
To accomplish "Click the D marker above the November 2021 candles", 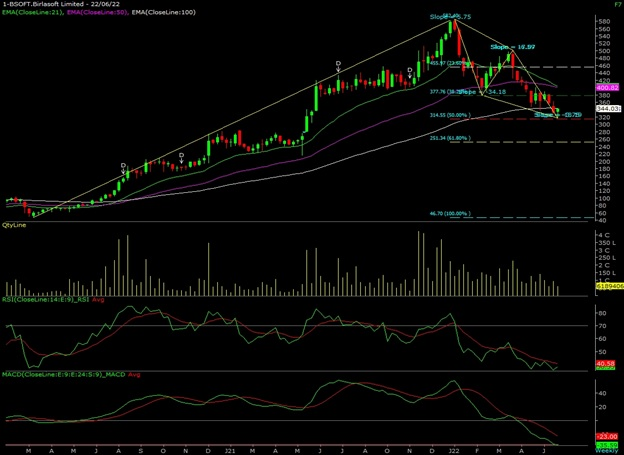I will pos(411,72).
